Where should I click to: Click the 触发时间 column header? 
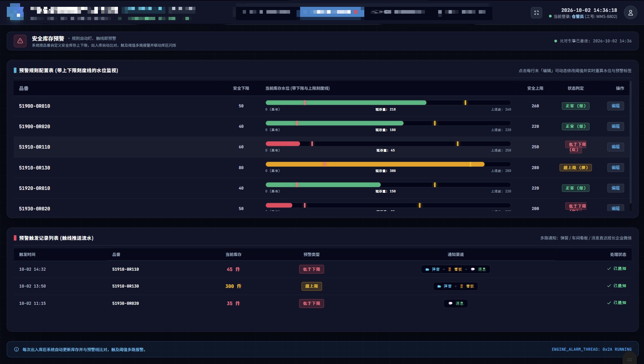(27, 255)
